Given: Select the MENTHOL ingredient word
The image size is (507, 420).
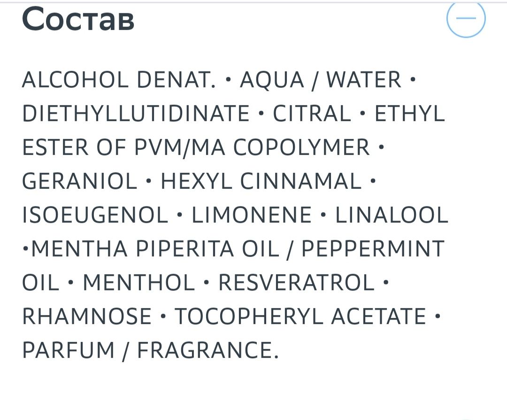Looking at the screenshot, I should 139,282.
